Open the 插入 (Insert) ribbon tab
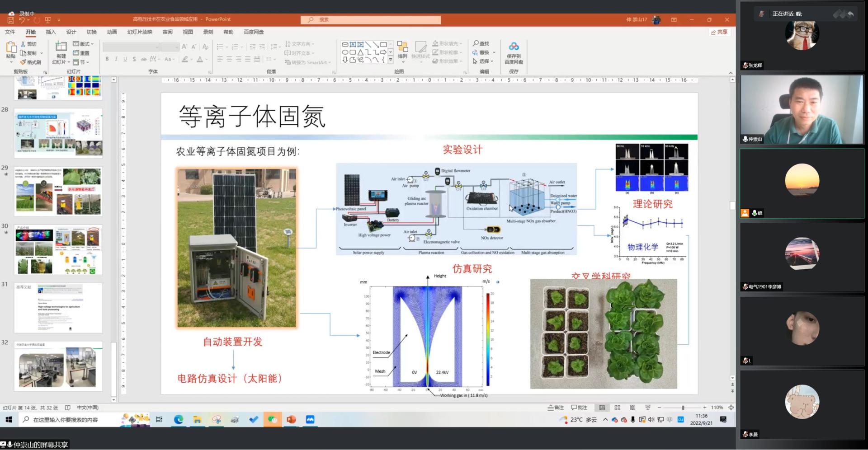The height and width of the screenshot is (450, 868). click(51, 32)
